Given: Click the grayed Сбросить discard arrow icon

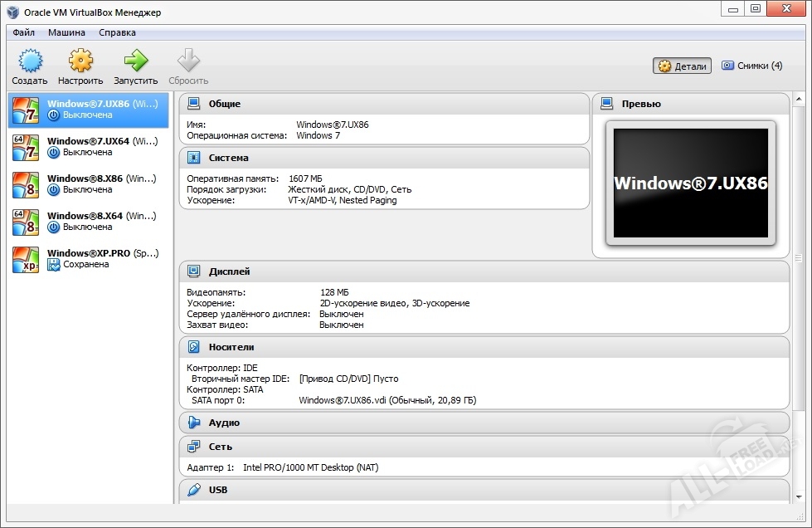Looking at the screenshot, I should click(x=188, y=61).
